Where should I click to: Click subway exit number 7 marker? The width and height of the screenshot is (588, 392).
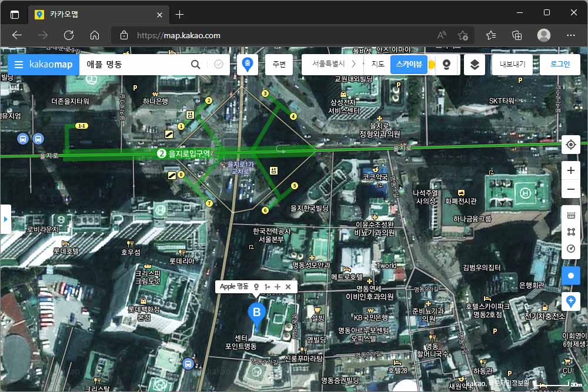click(x=209, y=203)
